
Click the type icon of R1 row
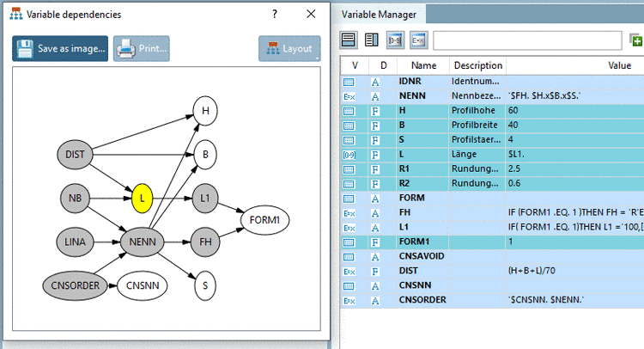point(349,169)
